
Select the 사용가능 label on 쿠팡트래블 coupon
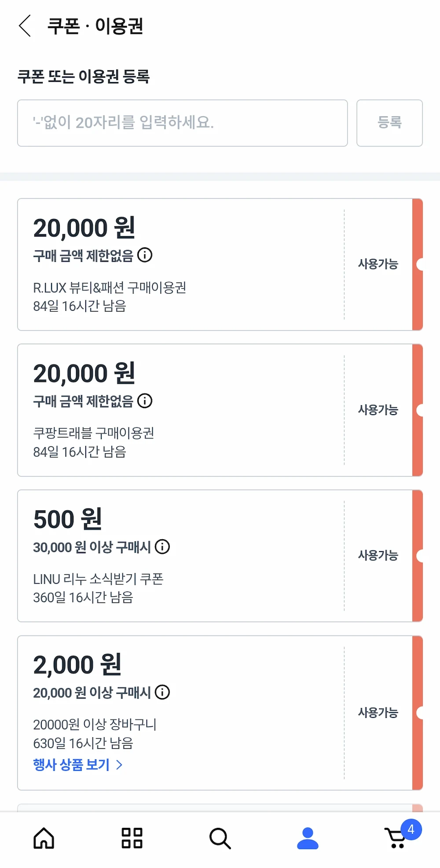(378, 409)
